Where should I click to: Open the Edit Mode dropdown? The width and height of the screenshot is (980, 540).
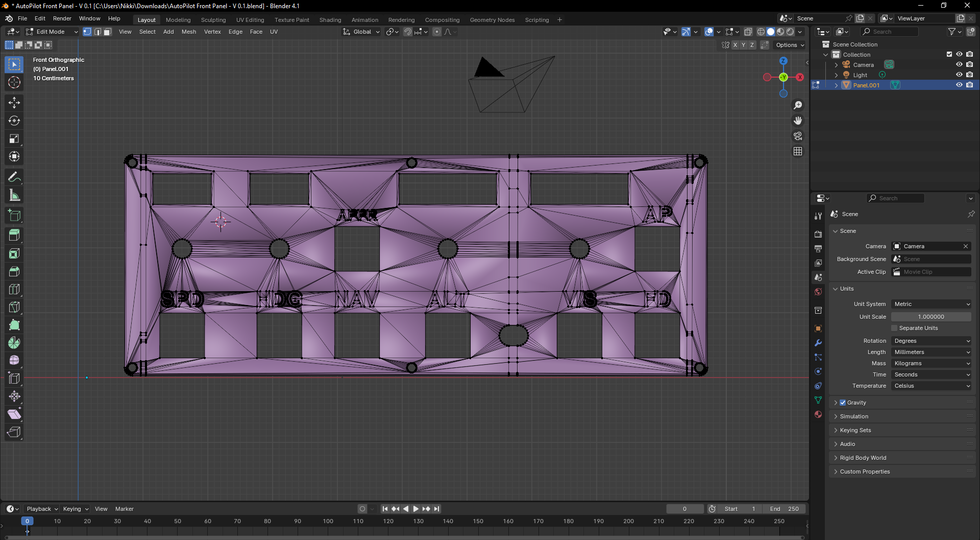(52, 32)
